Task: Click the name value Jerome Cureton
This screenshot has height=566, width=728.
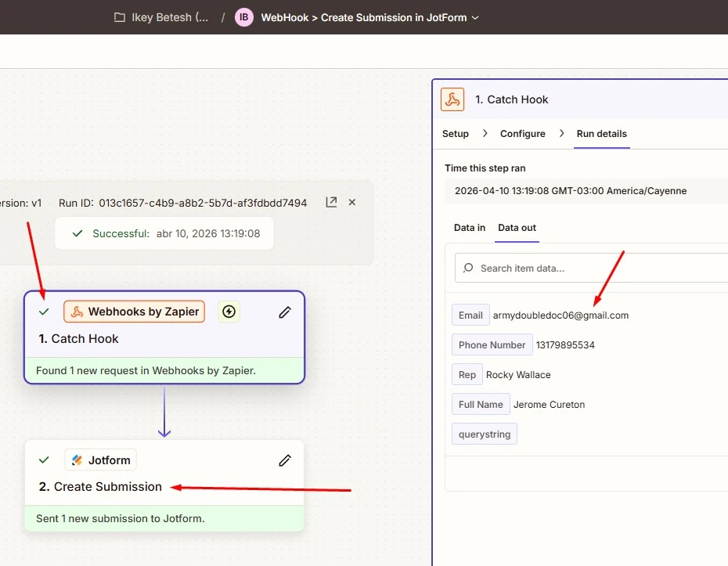Action: pyautogui.click(x=549, y=405)
